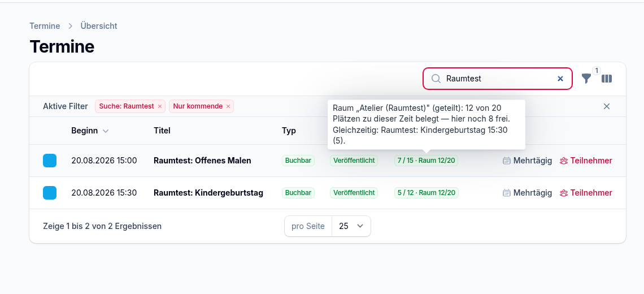The width and height of the screenshot is (644, 294).
Task: Click the Termine breadcrumb link
Action: coord(45,26)
